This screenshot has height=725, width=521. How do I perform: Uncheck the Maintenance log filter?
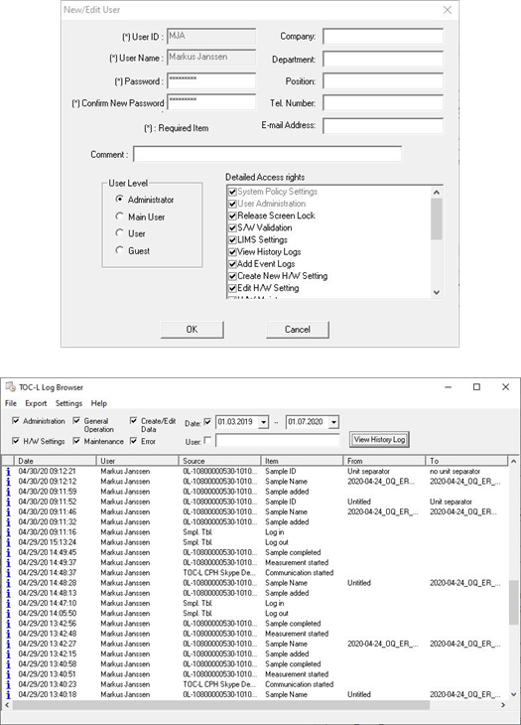coord(76,441)
